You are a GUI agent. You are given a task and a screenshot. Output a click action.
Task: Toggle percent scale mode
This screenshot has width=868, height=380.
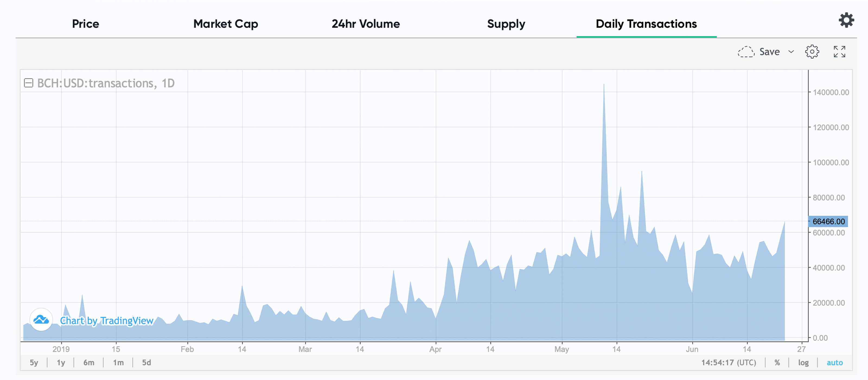tap(777, 362)
